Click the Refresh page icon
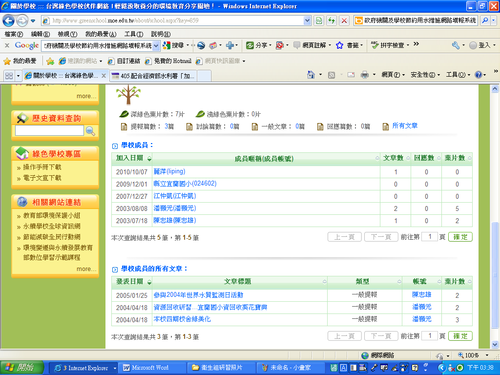500x375 pixels. pos(331,21)
